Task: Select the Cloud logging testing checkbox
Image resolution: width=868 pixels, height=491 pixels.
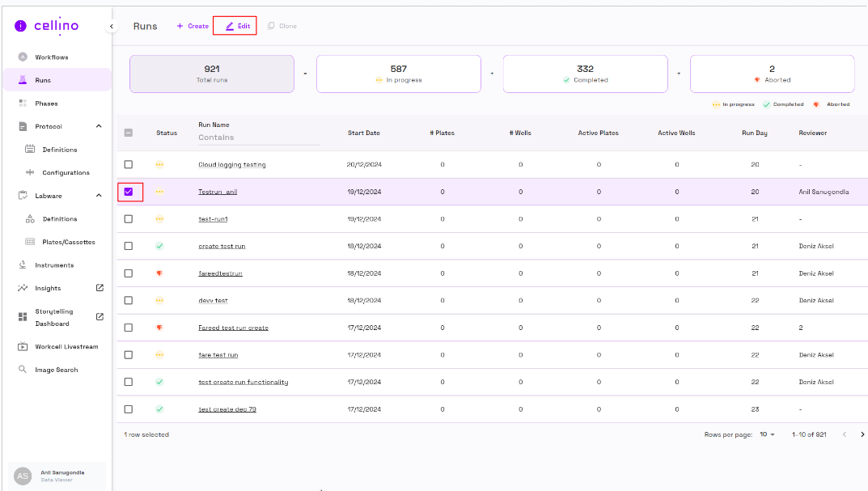Action: [129, 165]
